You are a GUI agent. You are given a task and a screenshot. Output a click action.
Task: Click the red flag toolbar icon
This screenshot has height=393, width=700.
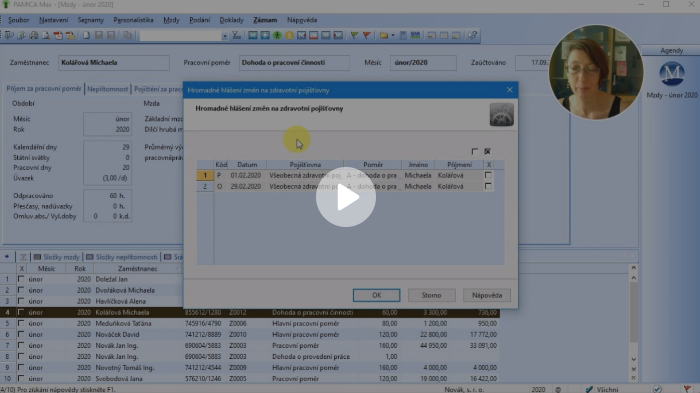coord(367,35)
